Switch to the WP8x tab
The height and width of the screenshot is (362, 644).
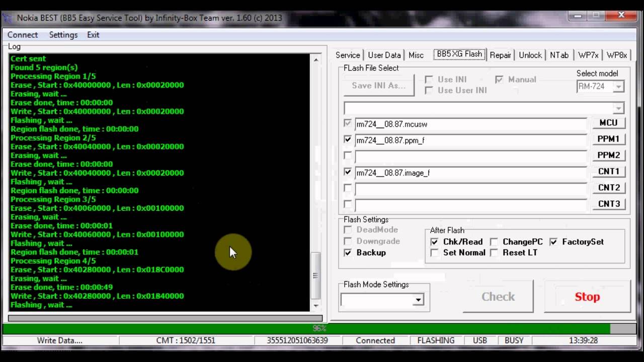click(x=617, y=55)
